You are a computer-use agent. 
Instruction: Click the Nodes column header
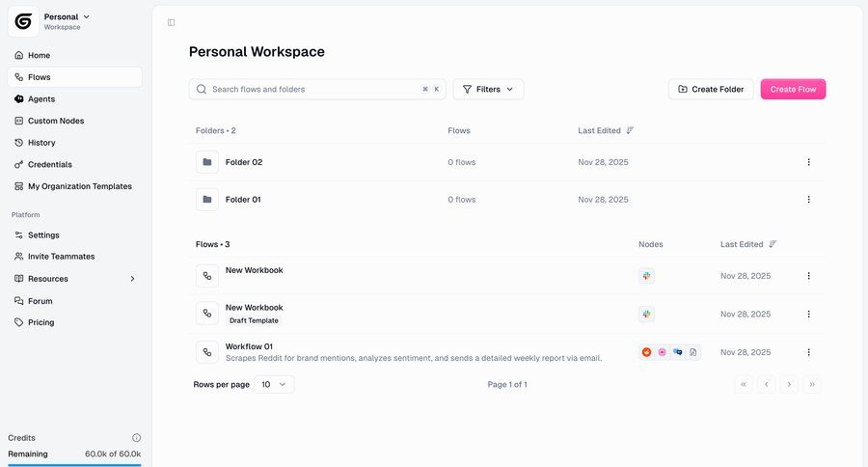point(651,244)
